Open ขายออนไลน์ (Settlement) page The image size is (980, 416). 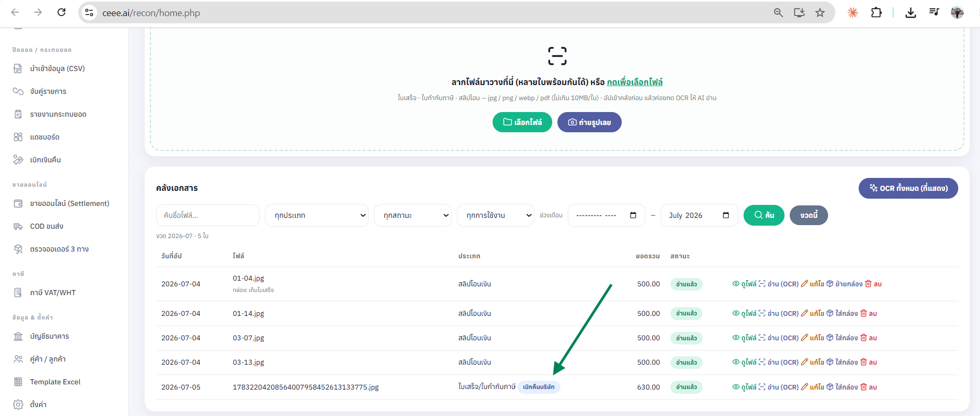coord(69,203)
